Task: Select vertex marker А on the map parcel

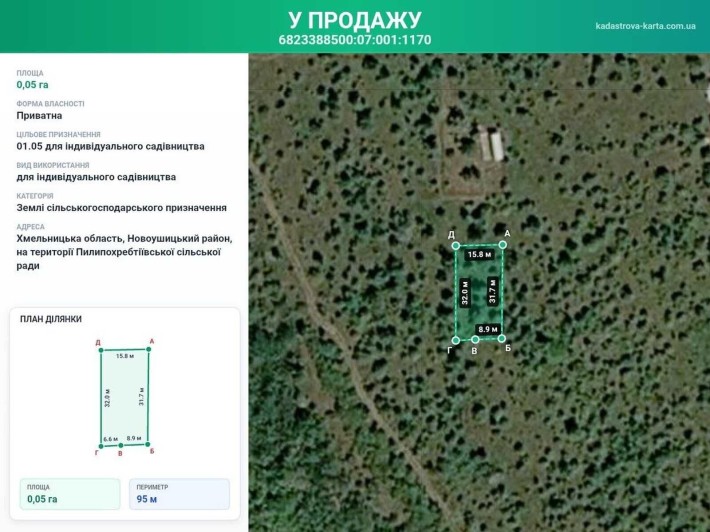Action: pyautogui.click(x=503, y=244)
